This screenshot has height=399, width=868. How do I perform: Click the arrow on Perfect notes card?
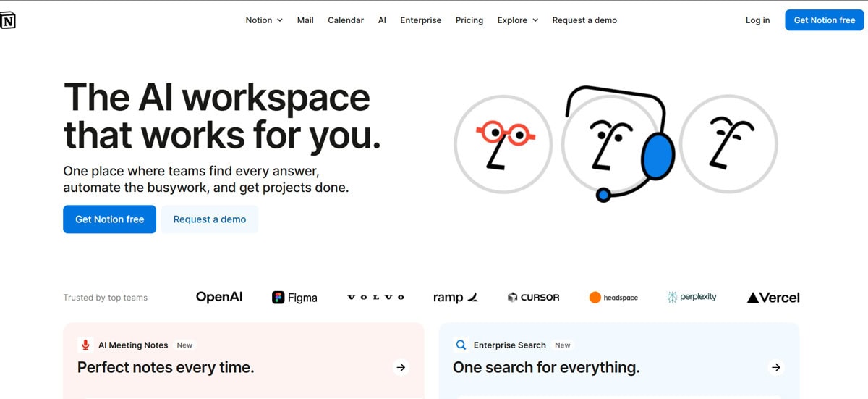tap(401, 368)
